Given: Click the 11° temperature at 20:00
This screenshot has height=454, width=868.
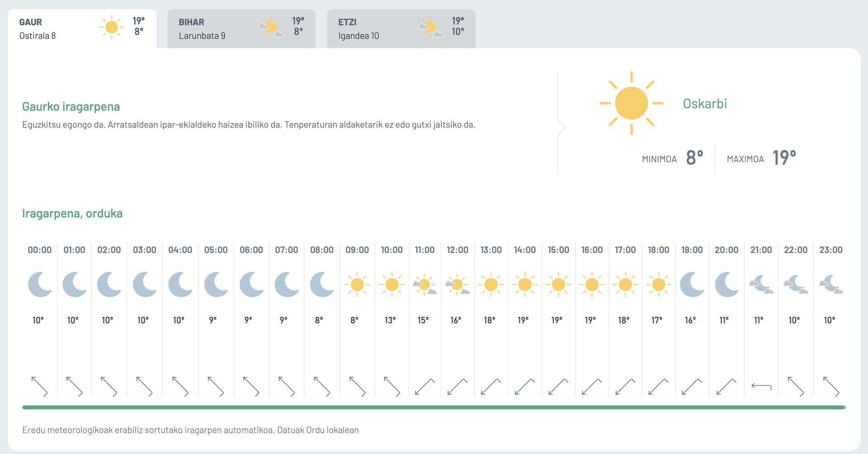Looking at the screenshot, I should pos(724,320).
